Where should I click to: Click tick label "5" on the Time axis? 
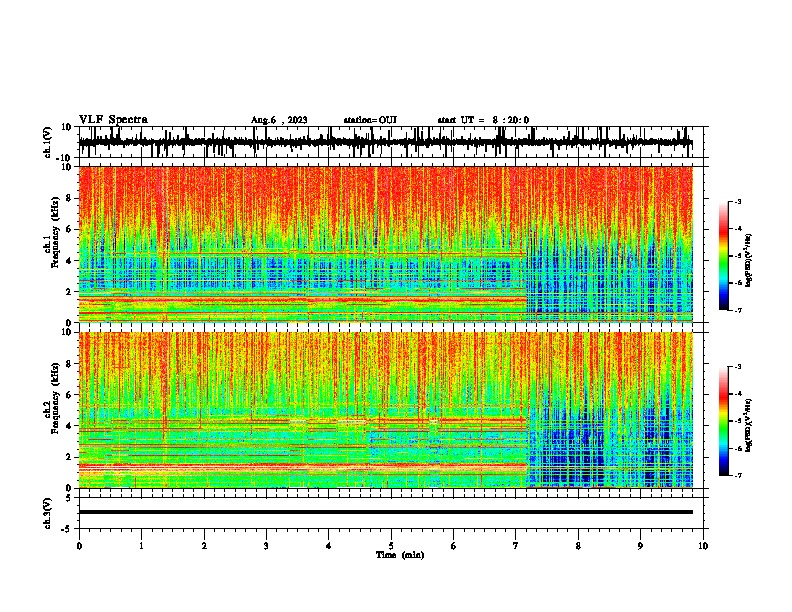click(391, 546)
